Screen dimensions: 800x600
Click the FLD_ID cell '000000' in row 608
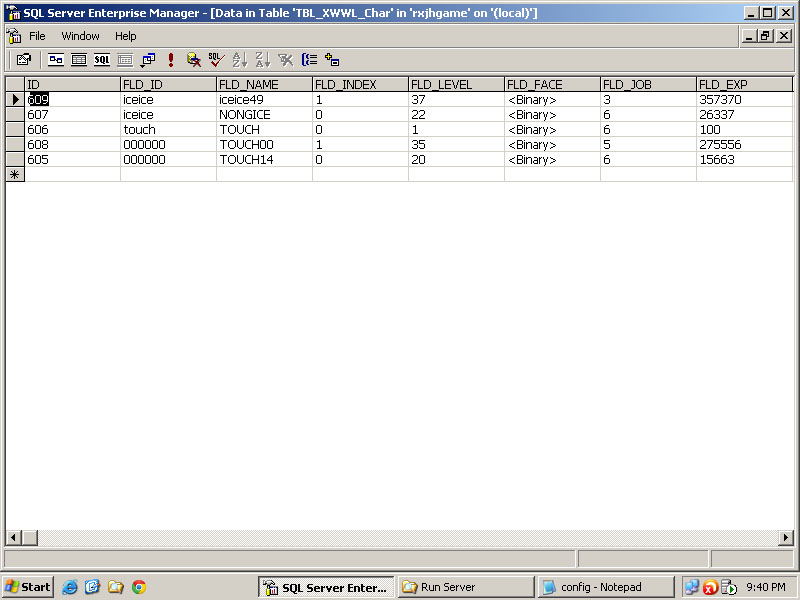(x=168, y=144)
